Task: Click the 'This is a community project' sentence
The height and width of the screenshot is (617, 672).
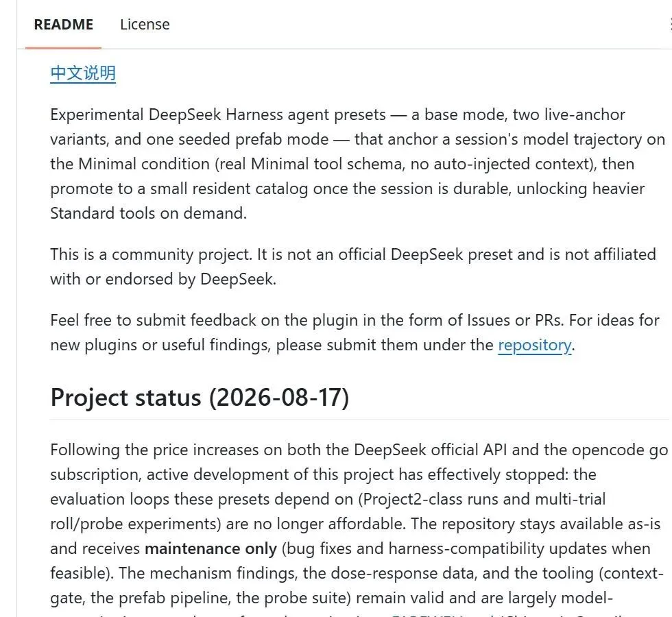Action: 152,254
